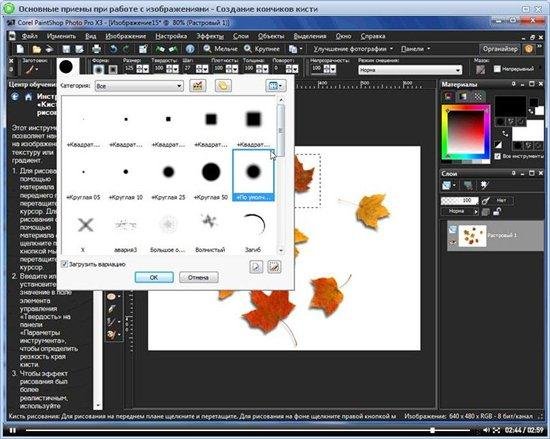Open the Изображение menu
The width and height of the screenshot is (550, 439).
pos(126,36)
